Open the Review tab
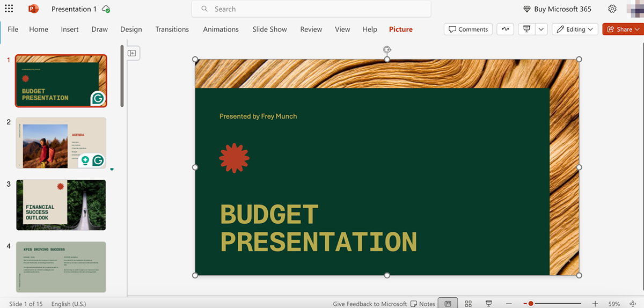The height and width of the screenshot is (308, 644). tap(311, 30)
